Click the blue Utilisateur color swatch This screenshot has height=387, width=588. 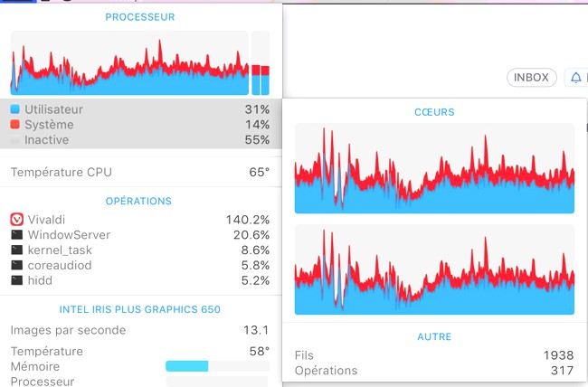[x=15, y=109]
